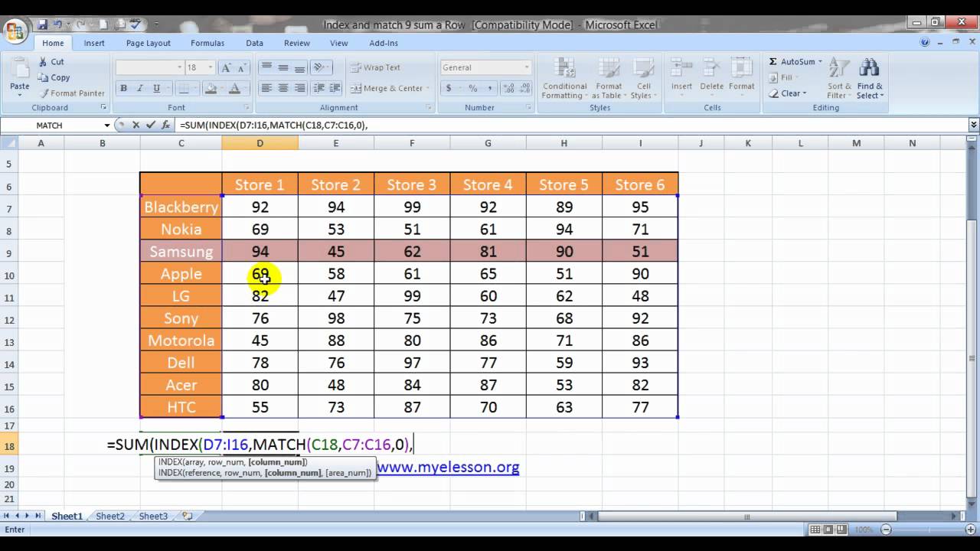Align cell text to the right

[299, 88]
